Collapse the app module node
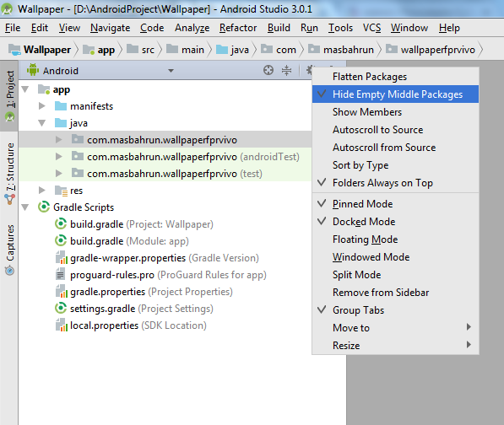Viewport: 504px width, 425px height. 25,89
